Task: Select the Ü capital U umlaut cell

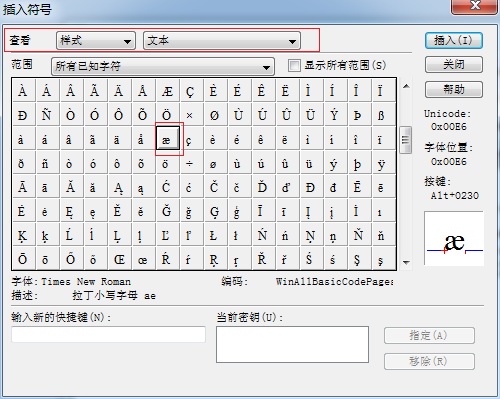Action: (x=311, y=115)
